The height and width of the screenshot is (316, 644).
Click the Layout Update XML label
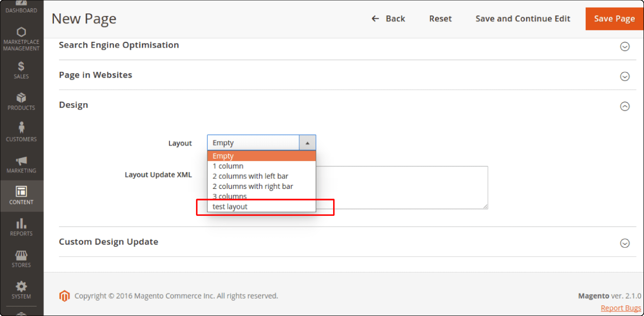click(158, 175)
